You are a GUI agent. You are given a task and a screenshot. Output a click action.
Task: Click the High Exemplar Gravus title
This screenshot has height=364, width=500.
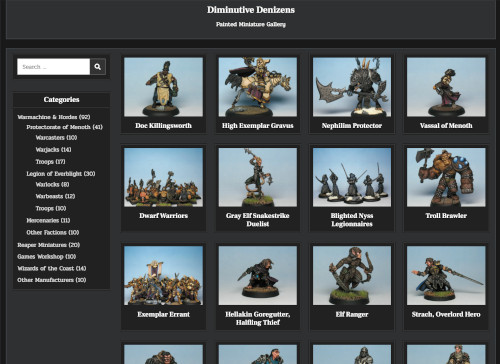click(x=258, y=126)
